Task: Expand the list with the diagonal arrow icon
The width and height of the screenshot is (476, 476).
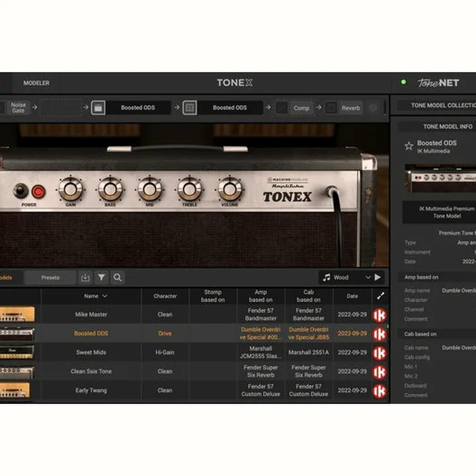Action: [x=381, y=296]
